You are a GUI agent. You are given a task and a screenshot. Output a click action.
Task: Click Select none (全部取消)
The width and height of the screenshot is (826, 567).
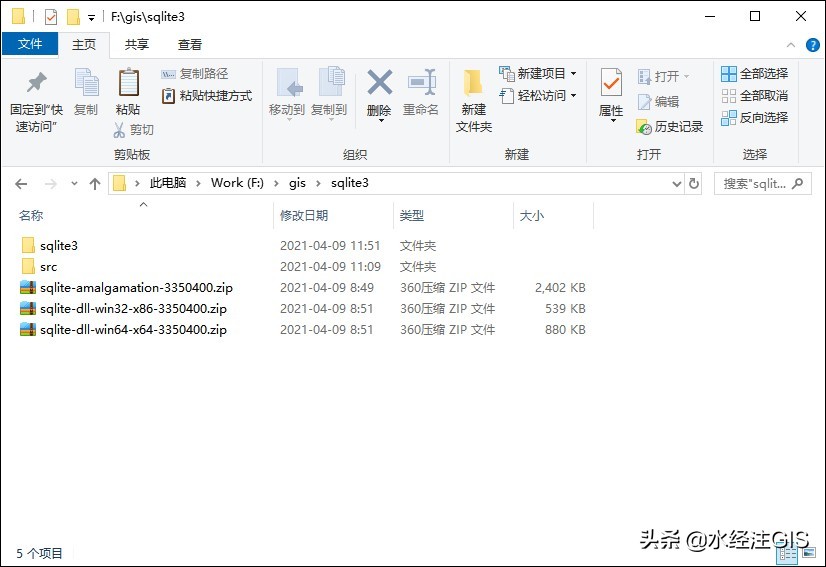754,96
